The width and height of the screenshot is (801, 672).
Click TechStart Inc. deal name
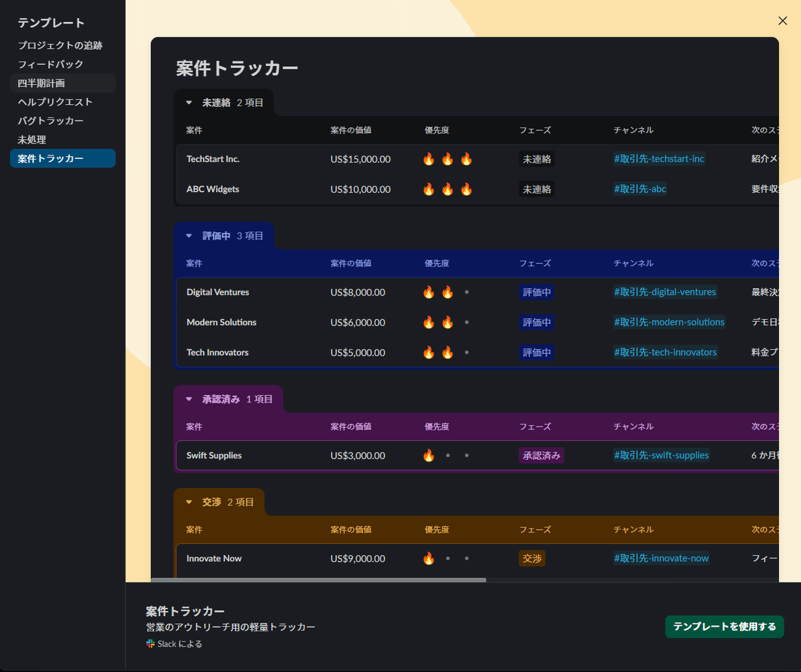click(x=213, y=159)
